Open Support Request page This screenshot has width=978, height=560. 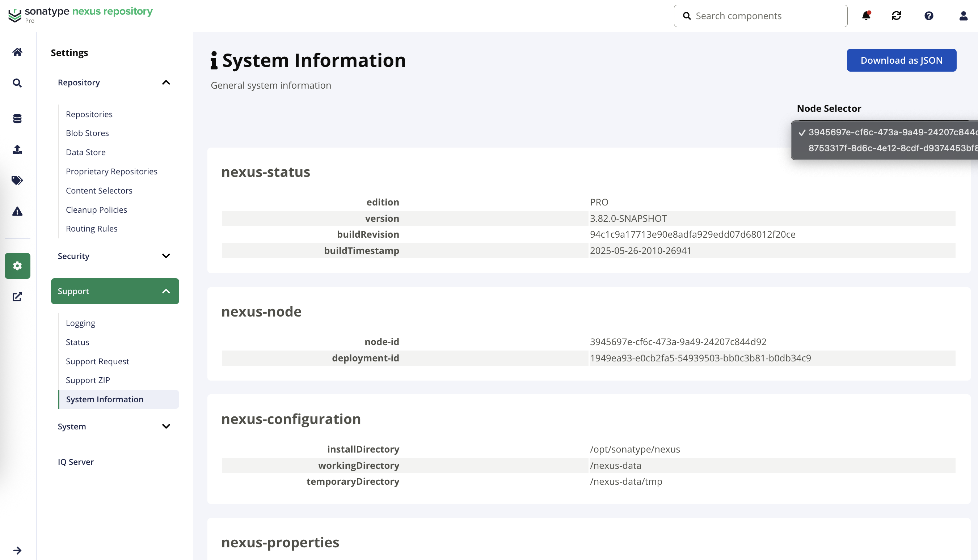click(x=97, y=361)
